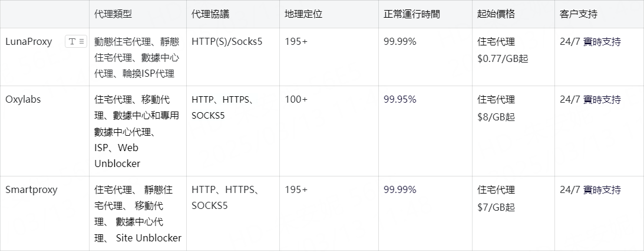Click the $8/GB起 price cell
This screenshot has width=644, height=252.
513,131
